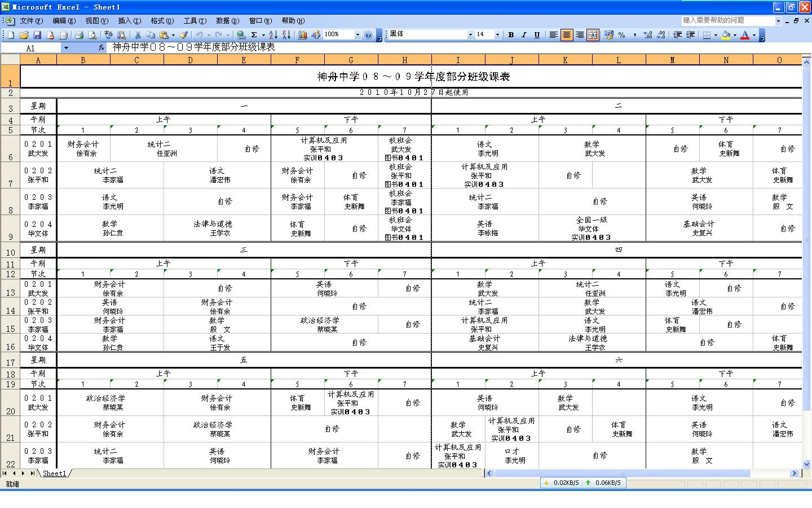Open the zoom level dropdown
The height and width of the screenshot is (508, 812).
pos(356,35)
